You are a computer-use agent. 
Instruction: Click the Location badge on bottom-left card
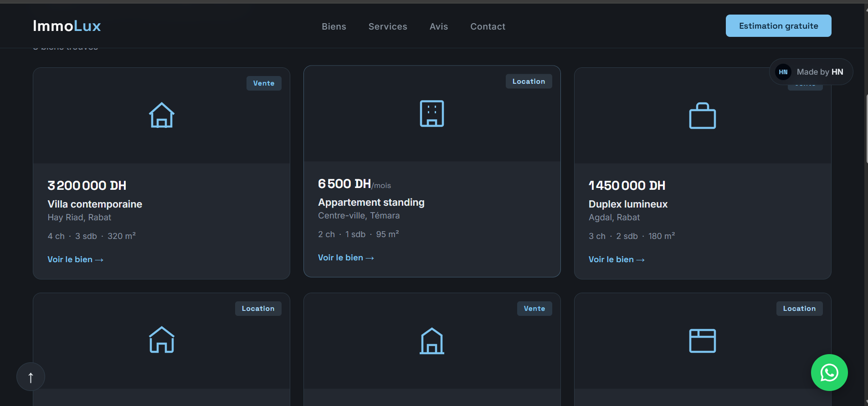(x=258, y=309)
